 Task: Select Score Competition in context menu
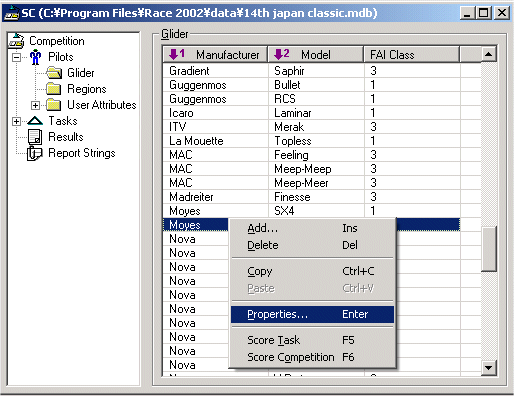pos(312,357)
